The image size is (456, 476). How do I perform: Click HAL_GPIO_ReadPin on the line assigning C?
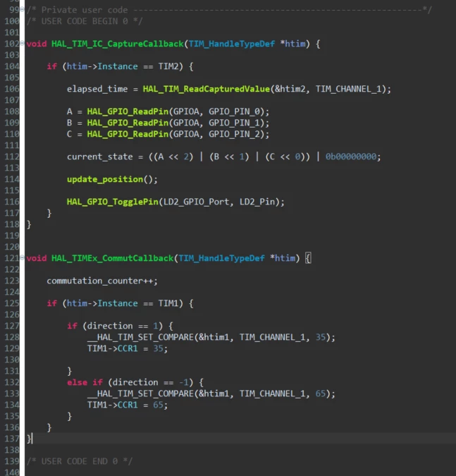(128, 134)
